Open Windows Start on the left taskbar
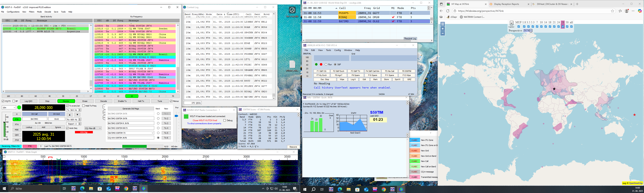644x193 pixels. click(x=4, y=189)
